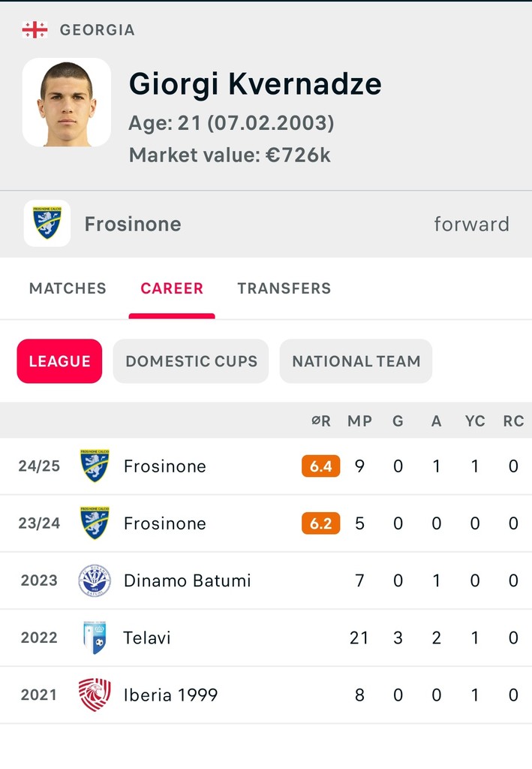Open the Frosinone current club link

tap(133, 224)
